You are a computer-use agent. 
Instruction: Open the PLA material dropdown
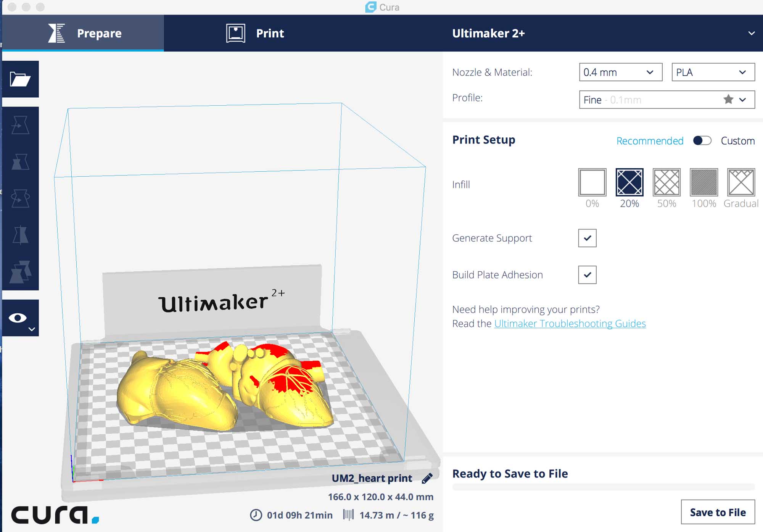point(713,72)
